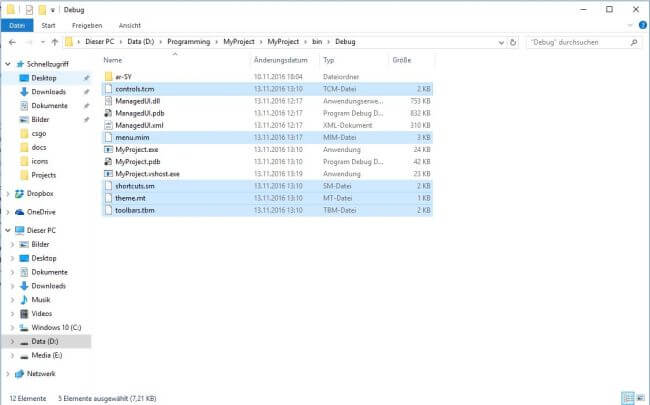Navigate to Dieser PC in address bar
The width and height of the screenshot is (650, 405).
pyautogui.click(x=99, y=42)
